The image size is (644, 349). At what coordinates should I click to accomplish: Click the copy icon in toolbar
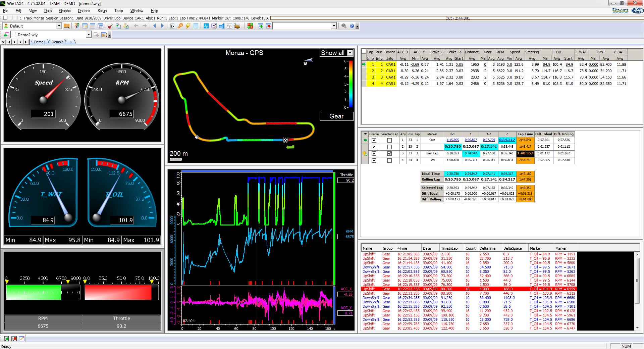118,26
